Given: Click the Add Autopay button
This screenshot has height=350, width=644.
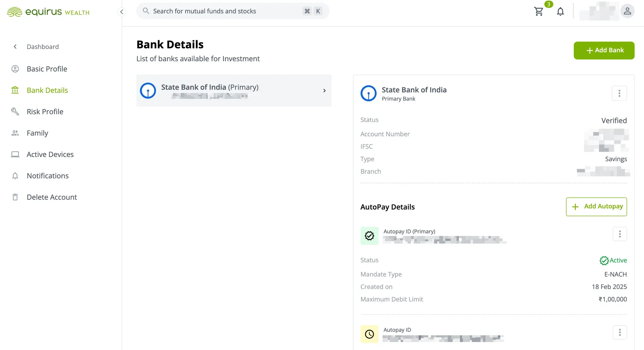Looking at the screenshot, I should tap(596, 207).
